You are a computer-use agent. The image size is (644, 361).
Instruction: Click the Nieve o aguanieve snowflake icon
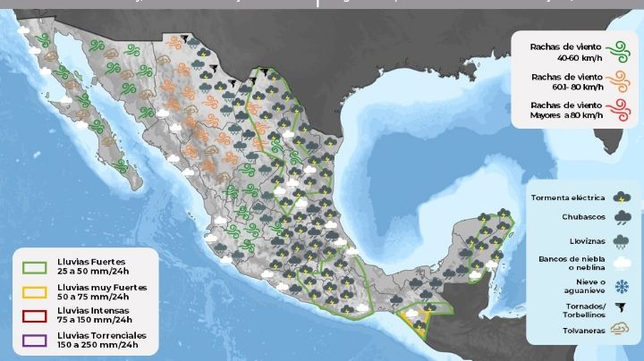coord(622,286)
